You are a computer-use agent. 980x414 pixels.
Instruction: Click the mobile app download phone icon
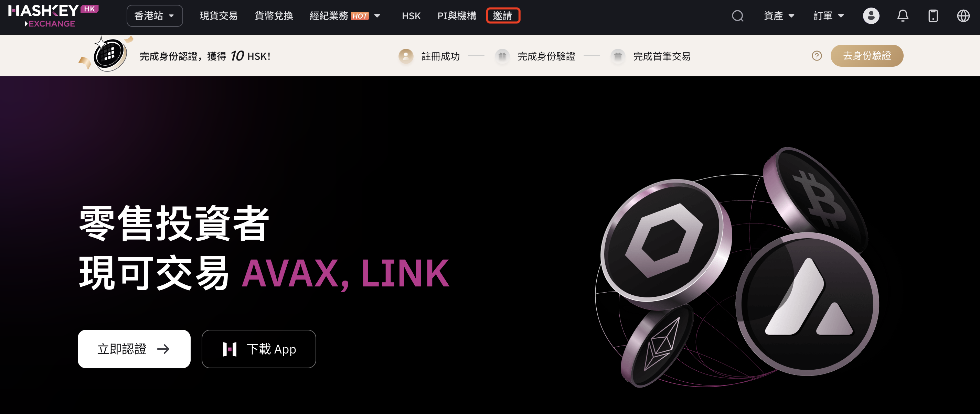[x=933, y=16]
